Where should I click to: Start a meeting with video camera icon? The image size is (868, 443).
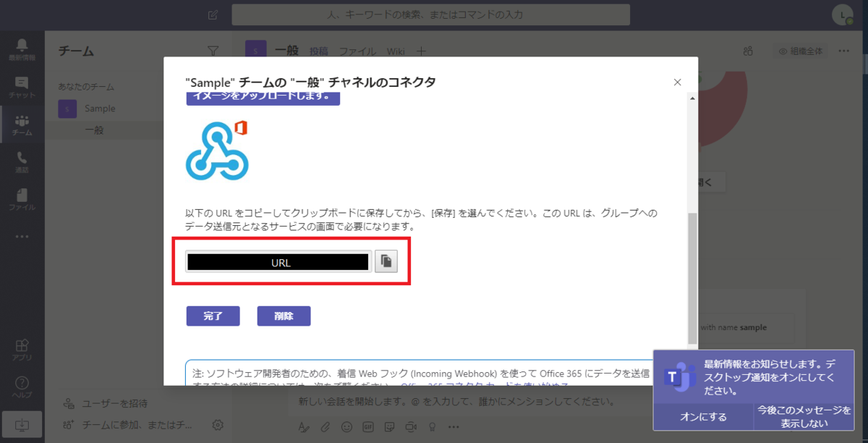click(x=412, y=426)
